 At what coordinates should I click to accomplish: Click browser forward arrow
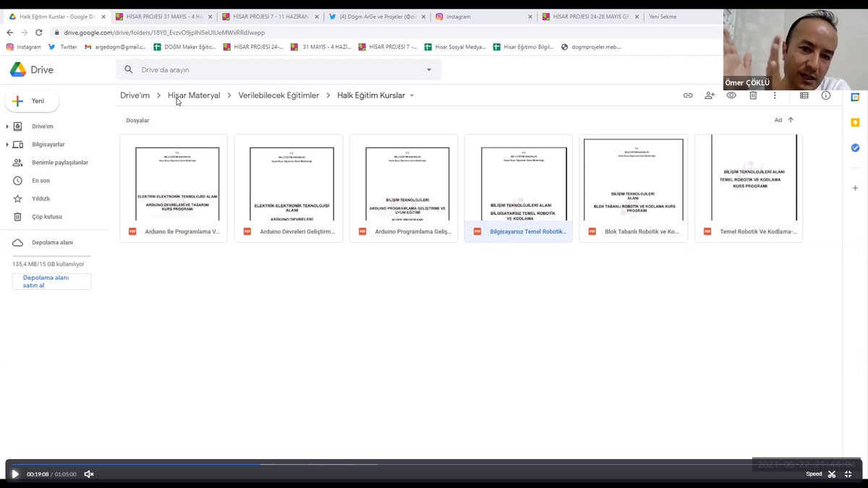(25, 33)
